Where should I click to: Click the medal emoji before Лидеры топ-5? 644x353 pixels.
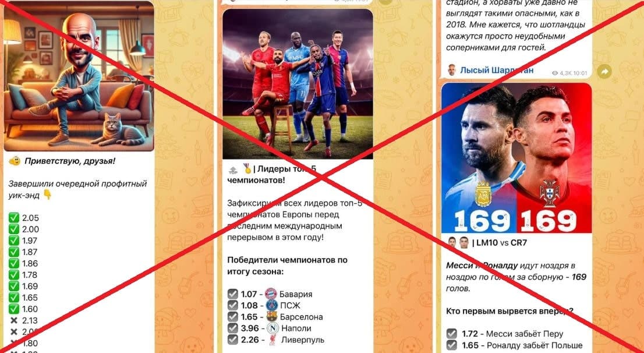click(247, 168)
